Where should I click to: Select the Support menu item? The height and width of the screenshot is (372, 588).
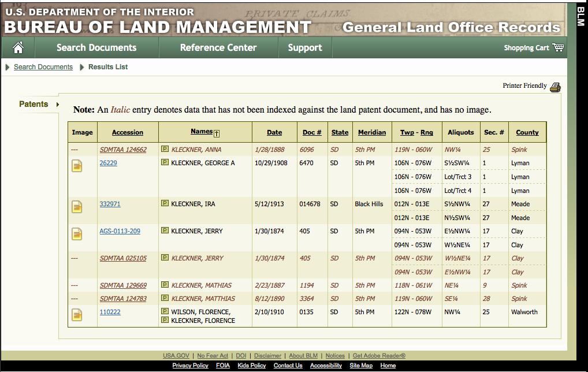pos(305,48)
